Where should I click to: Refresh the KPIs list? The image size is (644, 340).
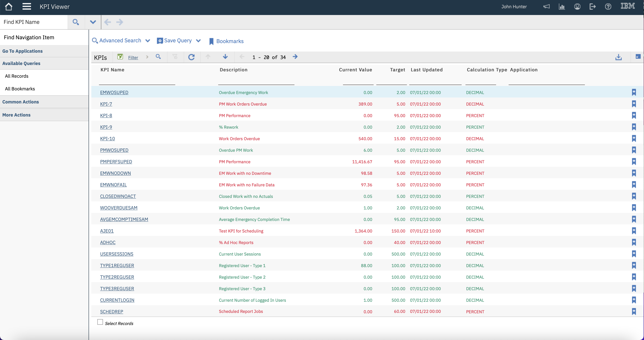point(191,57)
